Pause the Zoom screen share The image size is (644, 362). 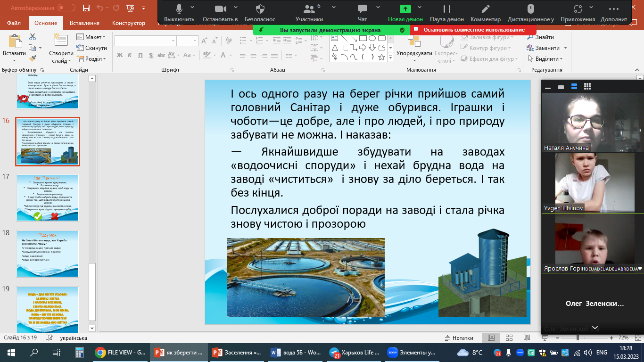click(x=446, y=13)
